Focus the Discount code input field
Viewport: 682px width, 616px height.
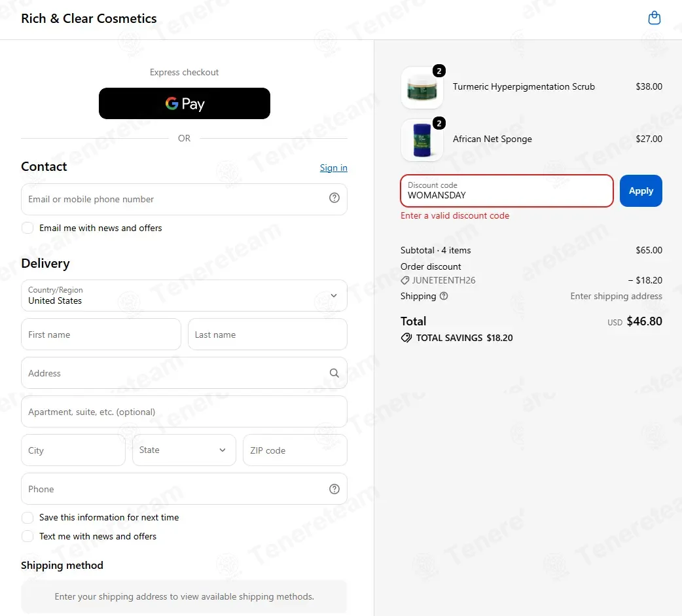(x=507, y=190)
